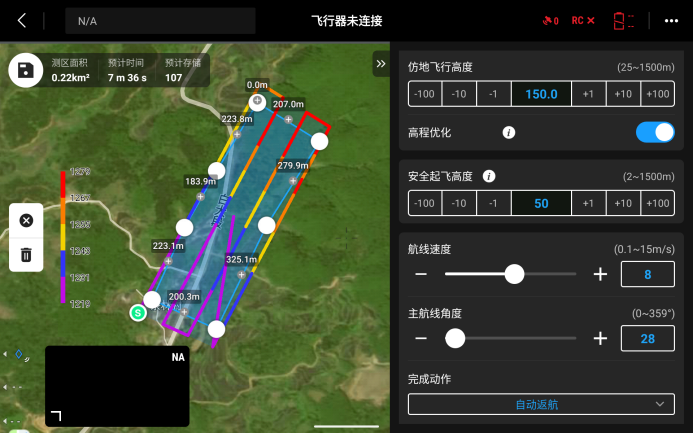693x433 pixels.
Task: Click the 主航线角度 value field 28
Action: [647, 338]
